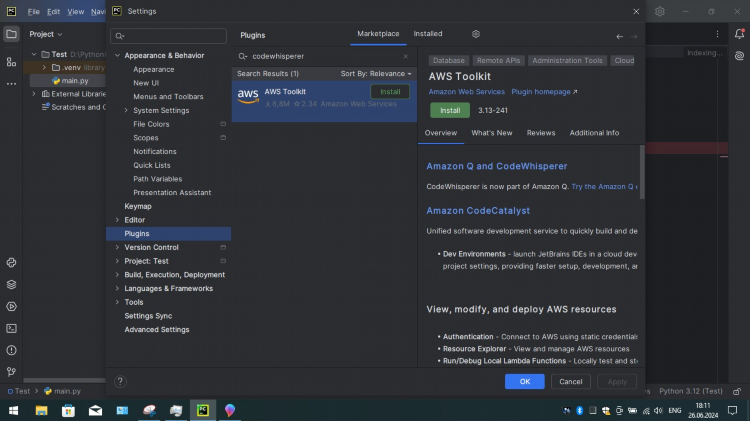Open More tool windows ellipsis in left sidebar
Screen dimensions: 750x421
tap(11, 84)
